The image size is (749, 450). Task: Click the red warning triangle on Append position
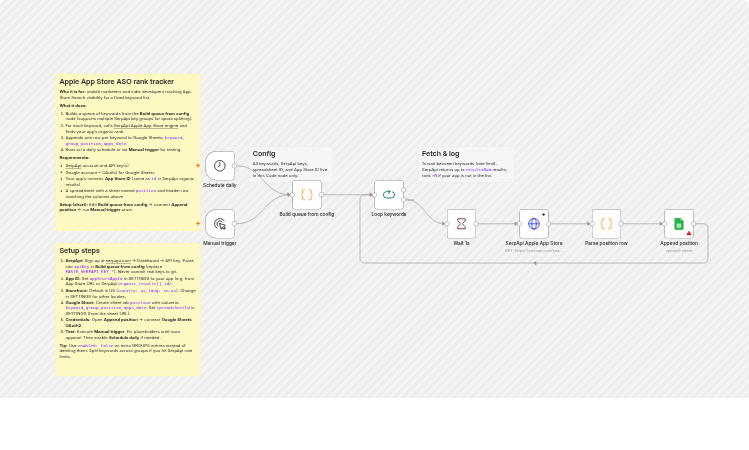coord(689,233)
